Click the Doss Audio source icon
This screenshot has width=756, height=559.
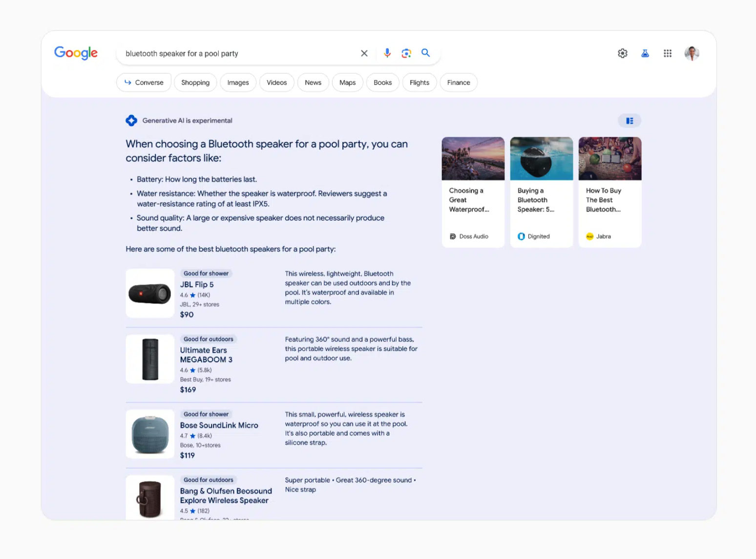coord(453,236)
